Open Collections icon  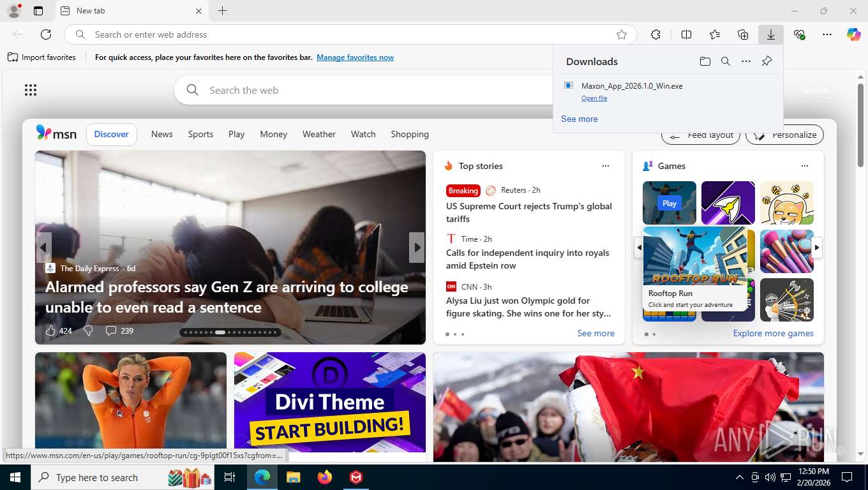(x=743, y=34)
